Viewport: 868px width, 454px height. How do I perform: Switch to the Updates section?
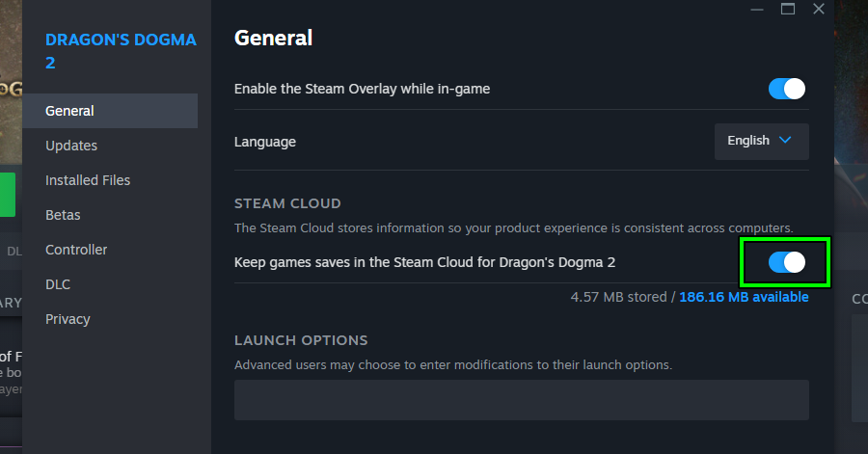point(71,146)
